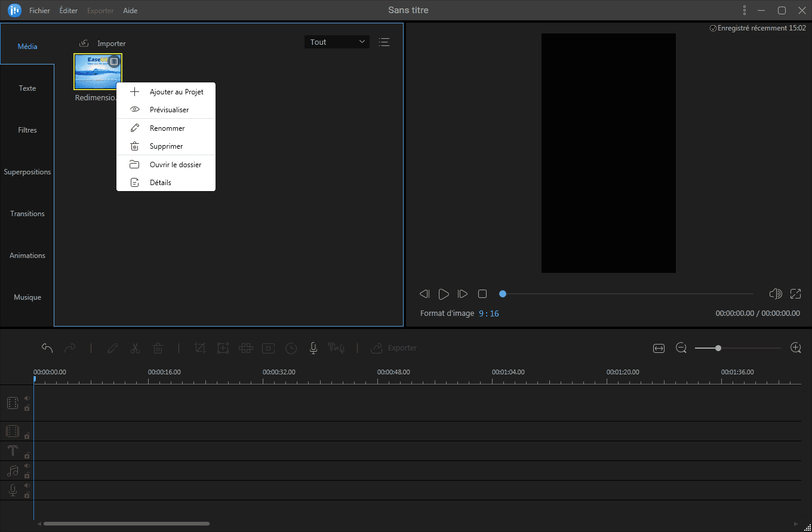812x532 pixels.
Task: Select the Crop tool icon
Action: coord(200,348)
